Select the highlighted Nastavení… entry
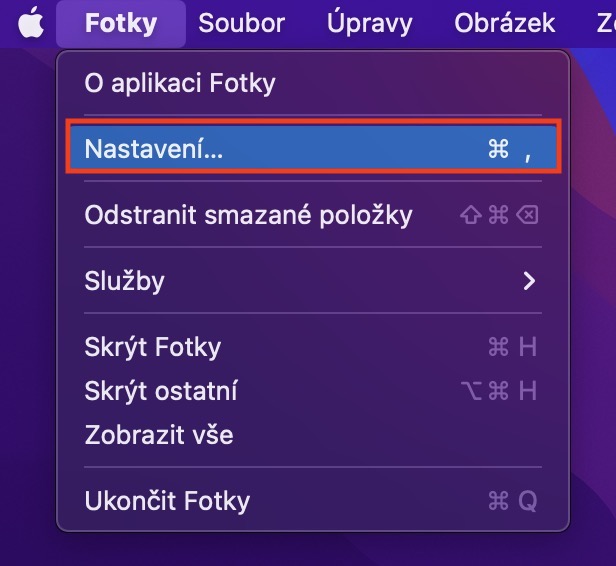The height and width of the screenshot is (566, 616). click(x=154, y=149)
